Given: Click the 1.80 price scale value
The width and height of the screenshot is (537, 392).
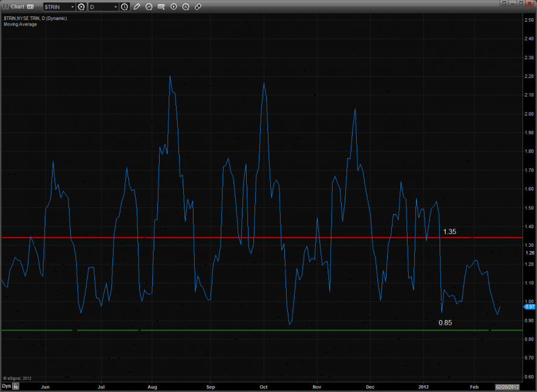Looking at the screenshot, I should (529, 151).
